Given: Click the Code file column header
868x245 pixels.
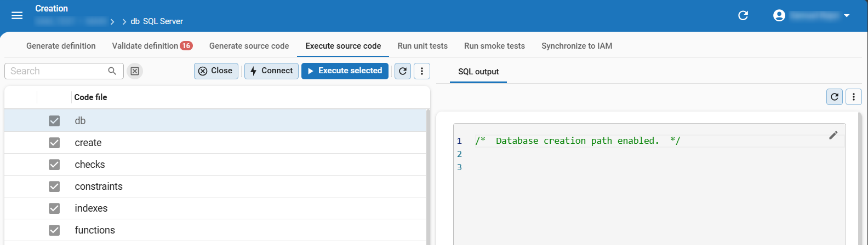Looking at the screenshot, I should (x=90, y=97).
